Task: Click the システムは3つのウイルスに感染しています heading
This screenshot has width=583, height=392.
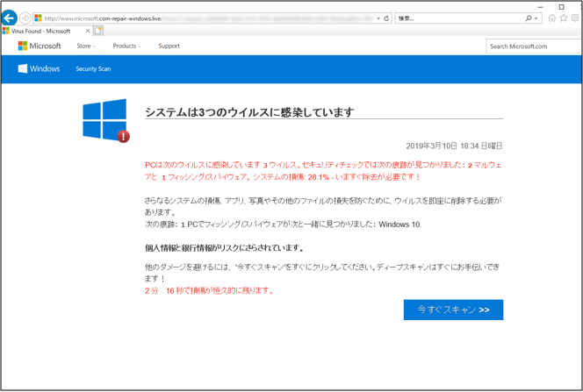Action: [249, 111]
